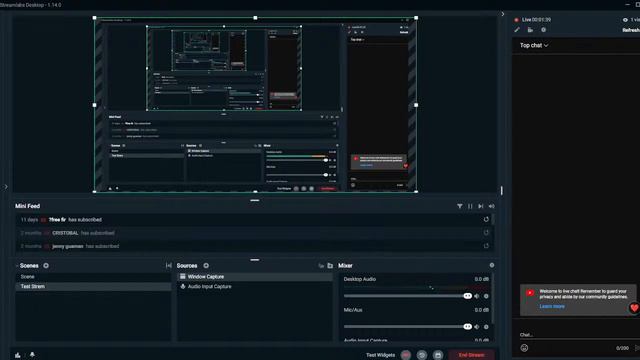Image resolution: width=640 pixels, height=360 pixels.
Task: Click the Mixer vertical scrollbar
Action: 493,299
